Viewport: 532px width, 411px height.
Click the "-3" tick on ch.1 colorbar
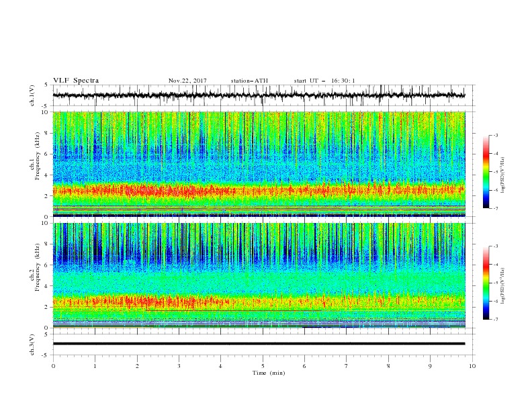(495, 135)
